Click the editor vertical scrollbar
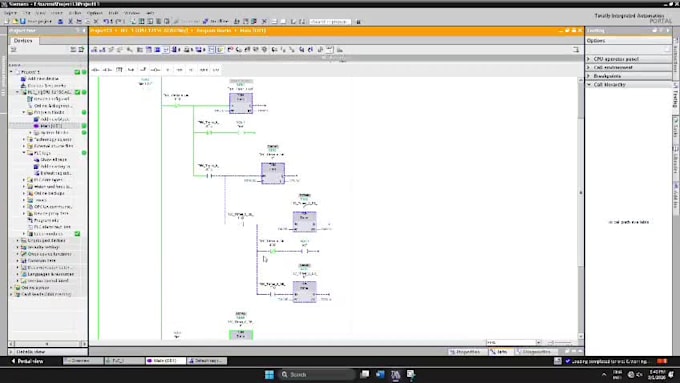The width and height of the screenshot is (680, 383). [581, 208]
